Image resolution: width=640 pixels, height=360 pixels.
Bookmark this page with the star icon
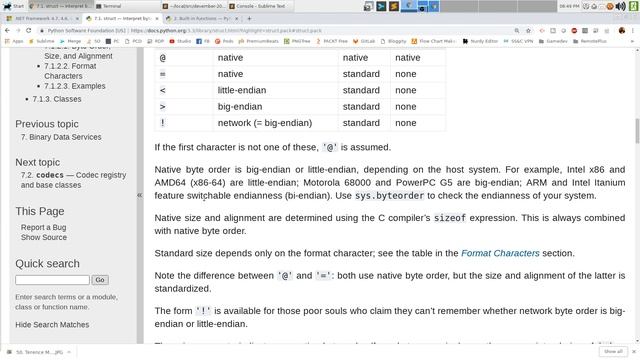528,31
